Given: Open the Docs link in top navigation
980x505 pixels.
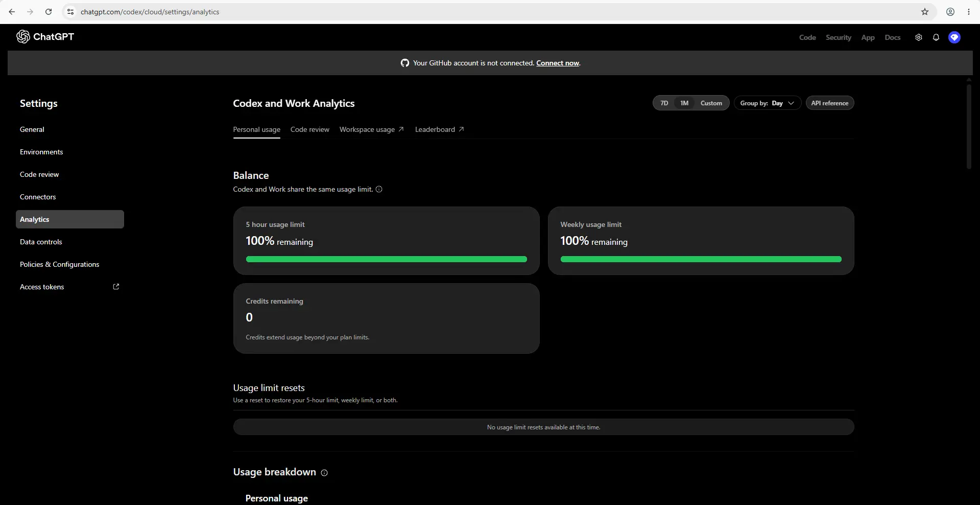Looking at the screenshot, I should point(893,37).
